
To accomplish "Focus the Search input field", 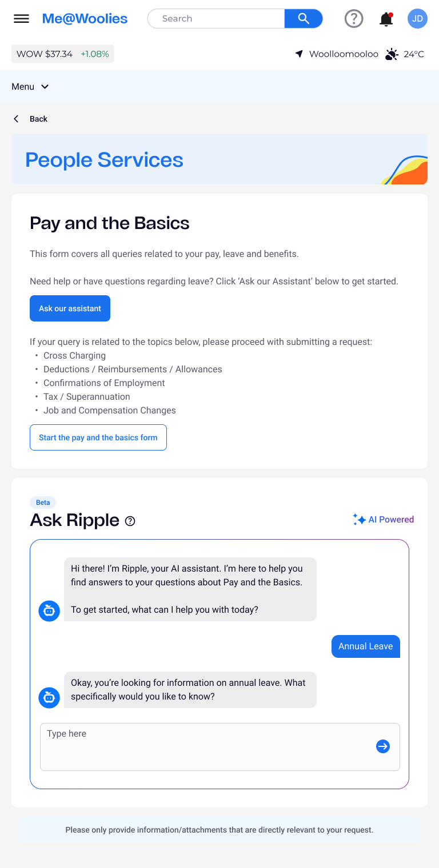I will coord(216,19).
